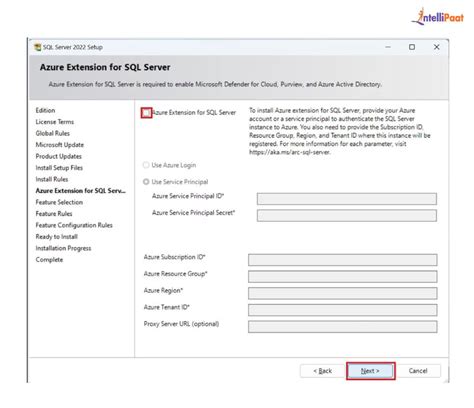
Task: Click the Azure Subscription ID input field
Action: coord(342,260)
